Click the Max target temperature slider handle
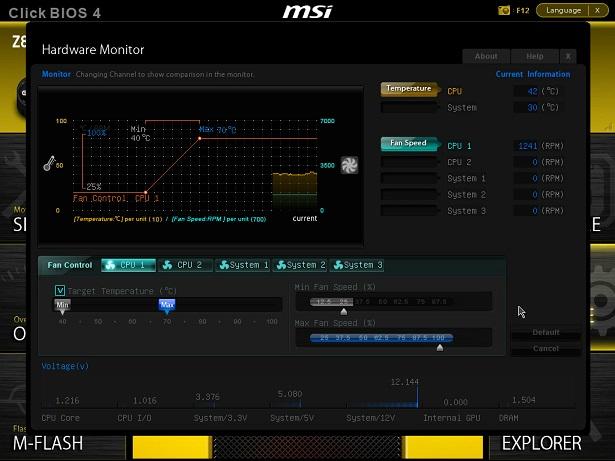 coord(167,306)
